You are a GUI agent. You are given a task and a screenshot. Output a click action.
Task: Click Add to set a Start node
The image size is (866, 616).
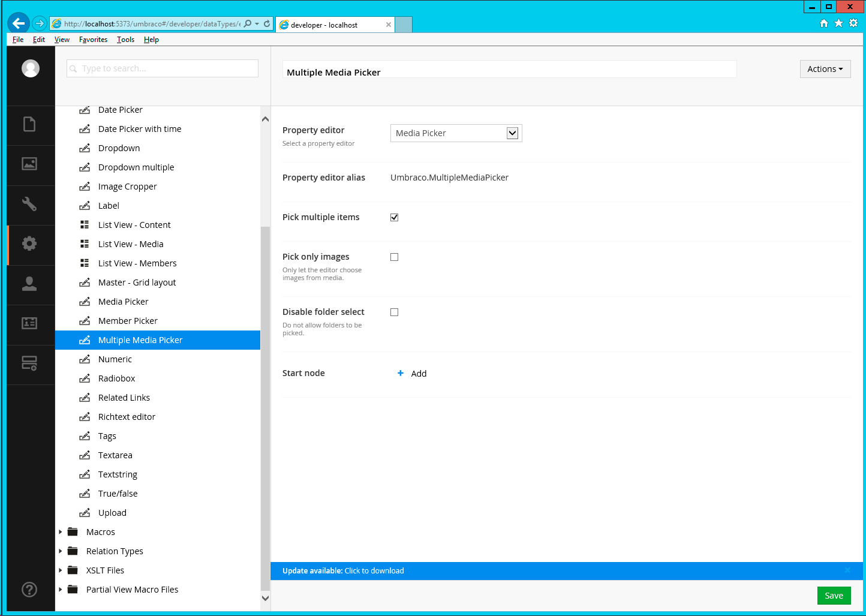tap(419, 374)
